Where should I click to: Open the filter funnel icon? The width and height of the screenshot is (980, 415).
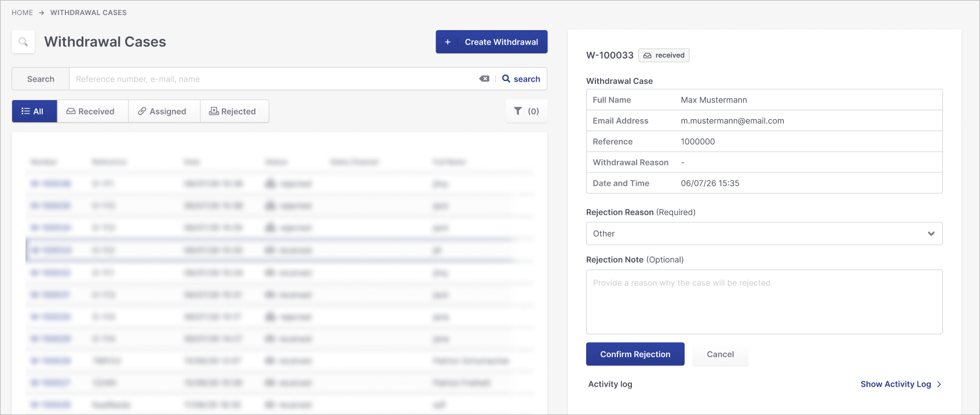(x=518, y=111)
